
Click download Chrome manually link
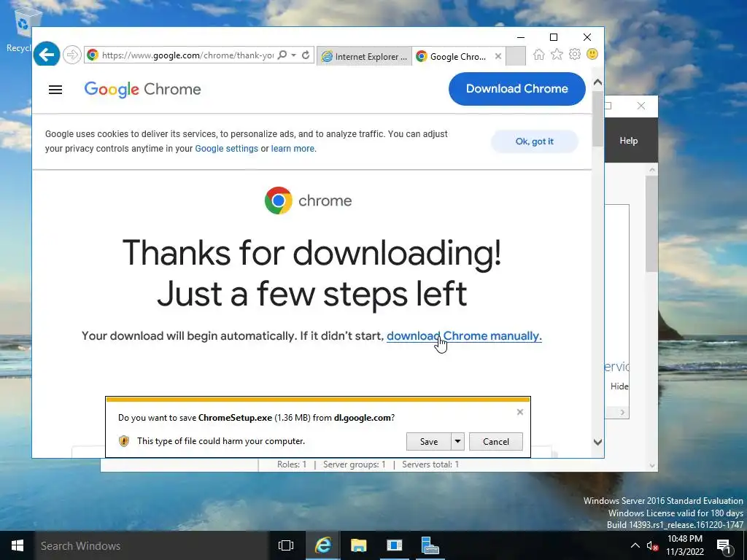tap(464, 335)
